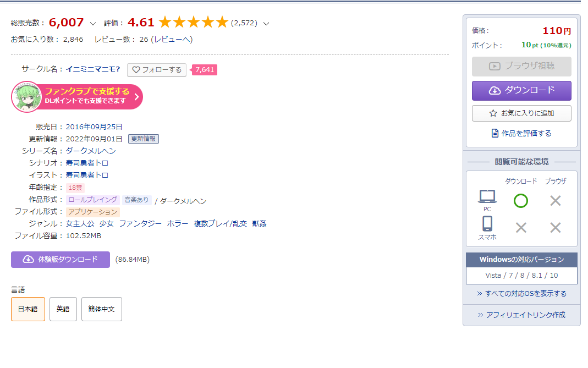Click the update information badge
The image size is (588, 368).
(x=144, y=139)
